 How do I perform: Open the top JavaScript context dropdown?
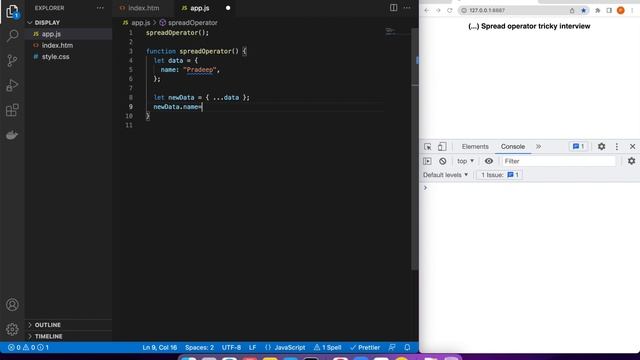[465, 161]
